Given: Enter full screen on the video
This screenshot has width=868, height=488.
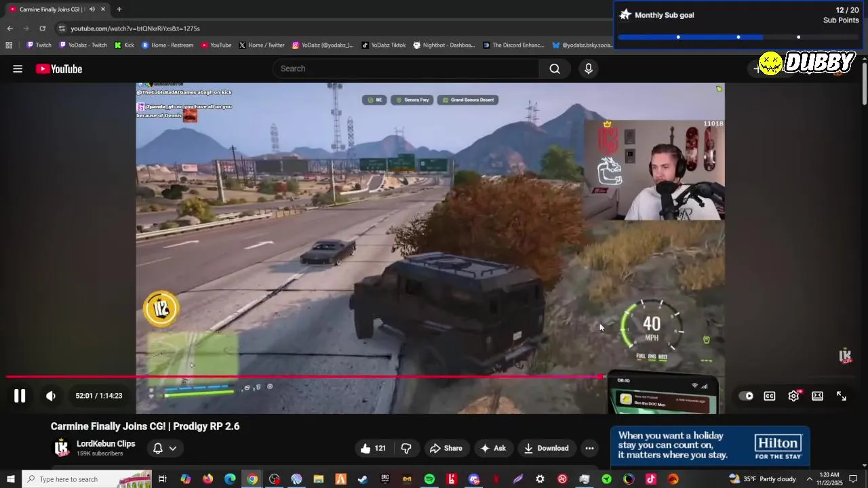Looking at the screenshot, I should 842,396.
